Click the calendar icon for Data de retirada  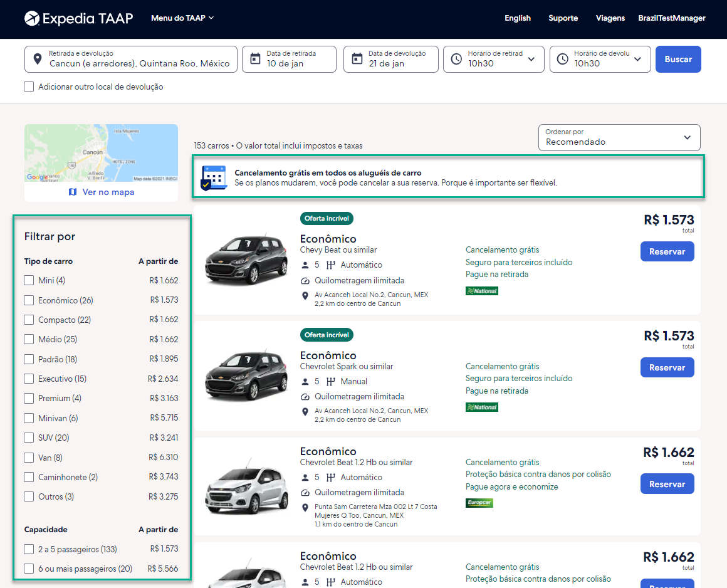(x=255, y=59)
